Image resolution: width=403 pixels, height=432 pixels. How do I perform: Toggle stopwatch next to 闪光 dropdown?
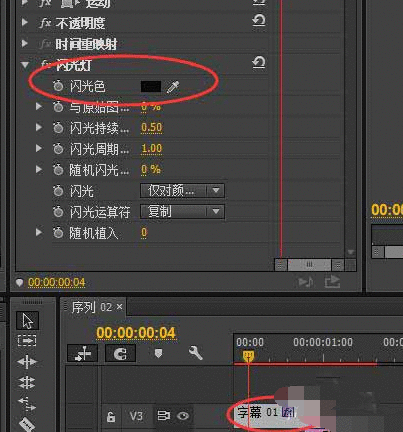(58, 191)
